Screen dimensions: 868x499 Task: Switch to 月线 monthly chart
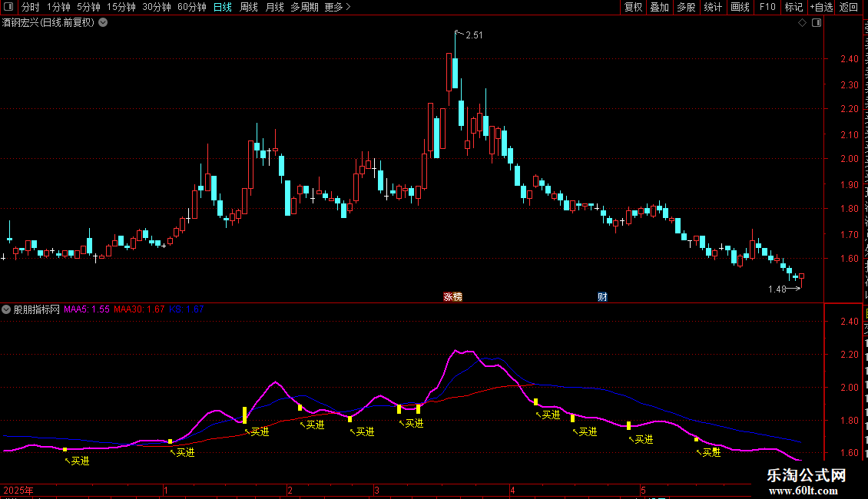pyautogui.click(x=274, y=7)
